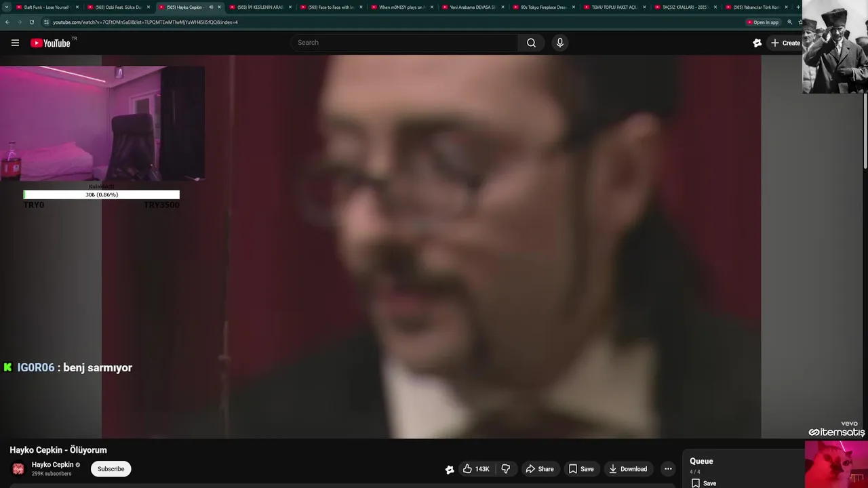Close the Yeni Arabama DEVASA tab
Image resolution: width=868 pixels, height=488 pixels.
coord(502,7)
